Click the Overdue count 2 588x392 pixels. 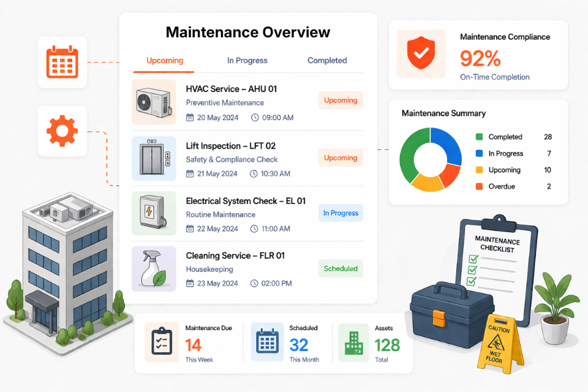pyautogui.click(x=549, y=186)
